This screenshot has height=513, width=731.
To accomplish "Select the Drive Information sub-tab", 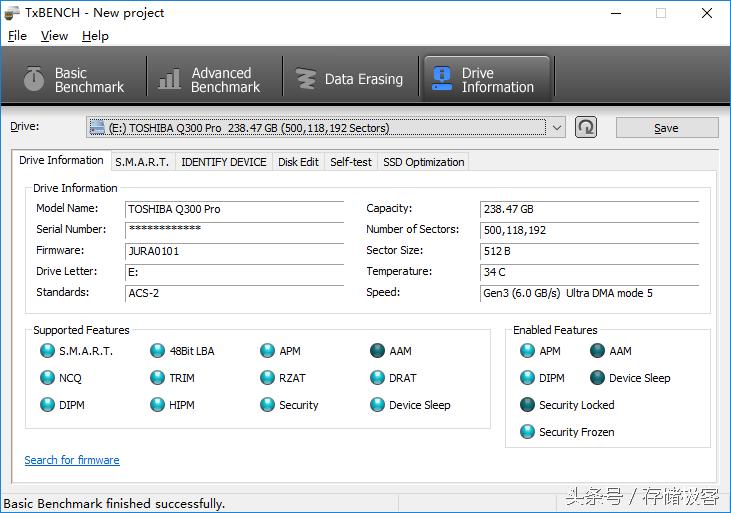I will [x=61, y=160].
